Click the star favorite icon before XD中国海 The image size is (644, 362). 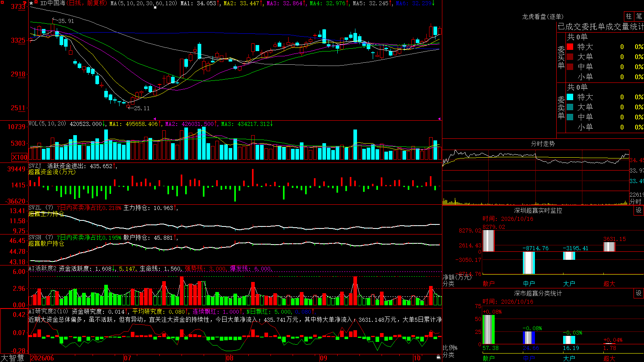pyautogui.click(x=31, y=3)
